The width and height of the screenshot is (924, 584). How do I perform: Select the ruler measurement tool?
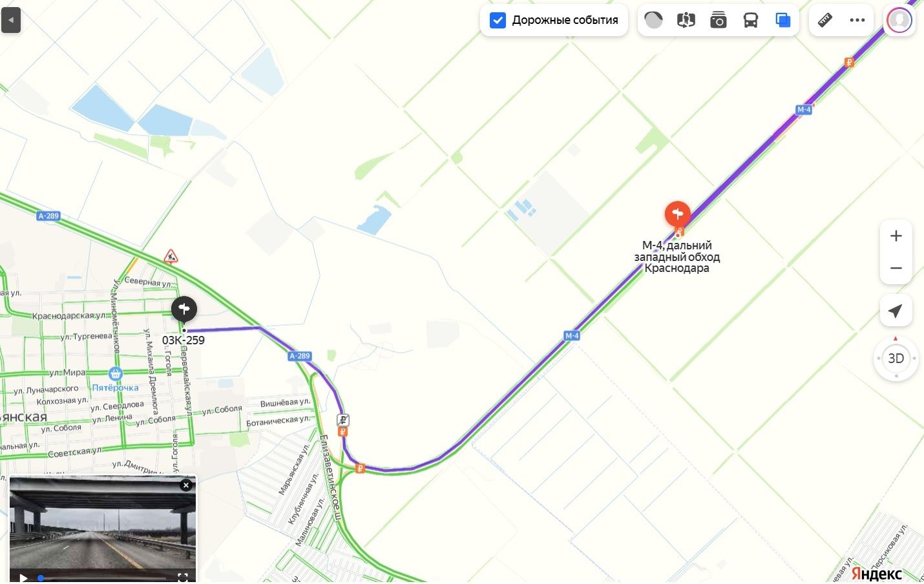[825, 20]
